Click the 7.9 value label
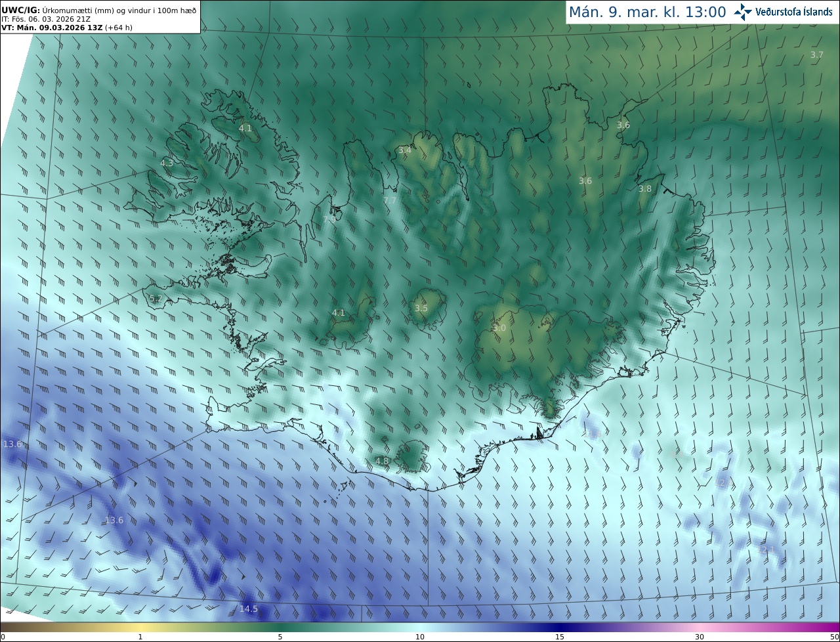Screen dimensions: 840x642 pyautogui.click(x=329, y=219)
